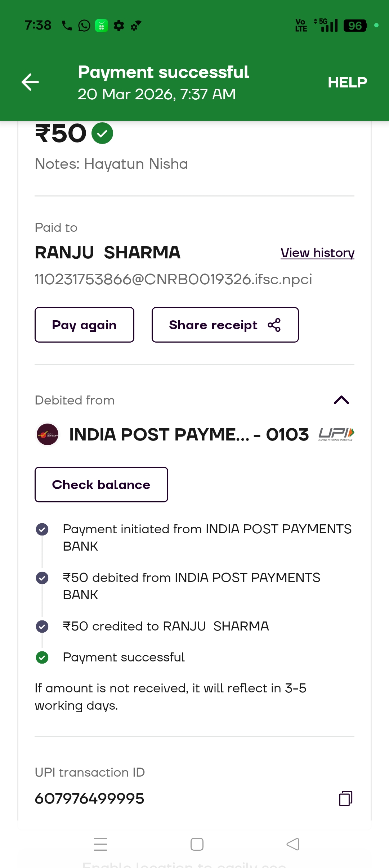The width and height of the screenshot is (389, 868).
Task: Open the View history link
Action: tap(317, 253)
